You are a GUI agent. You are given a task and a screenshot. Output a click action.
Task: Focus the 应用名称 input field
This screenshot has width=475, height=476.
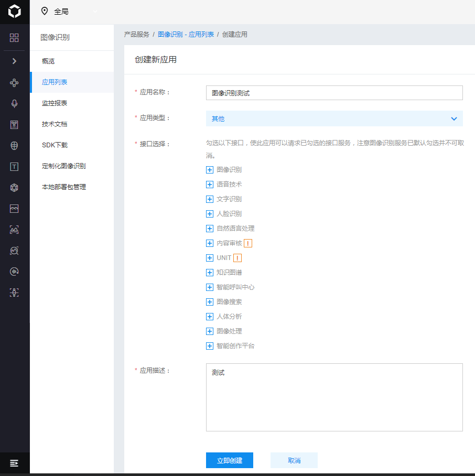point(334,93)
